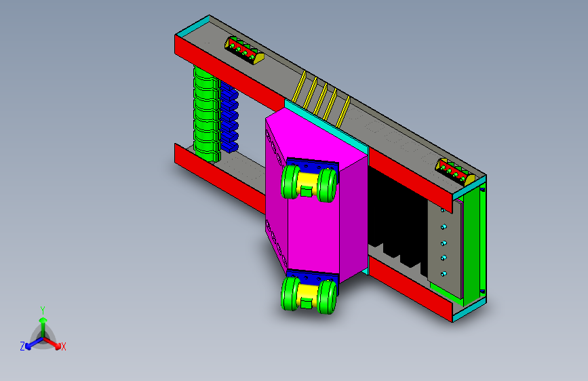Click the red X axis of orientation triad
588x381 pixels.
tap(54, 343)
